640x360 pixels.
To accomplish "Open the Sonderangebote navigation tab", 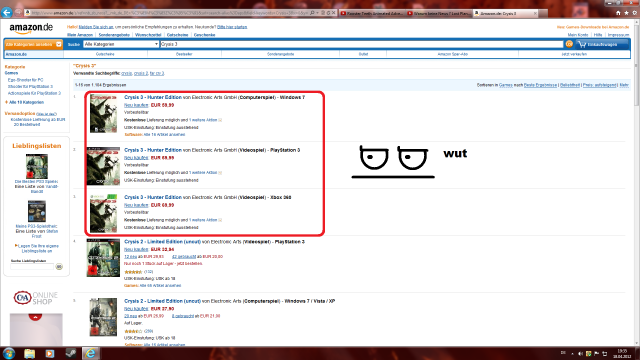I will pyautogui.click(x=280, y=54).
